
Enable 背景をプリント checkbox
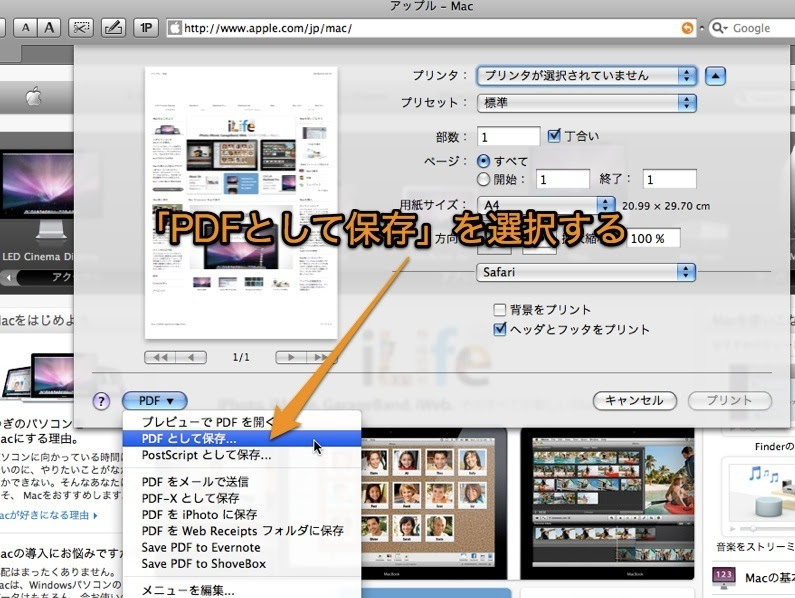[499, 309]
